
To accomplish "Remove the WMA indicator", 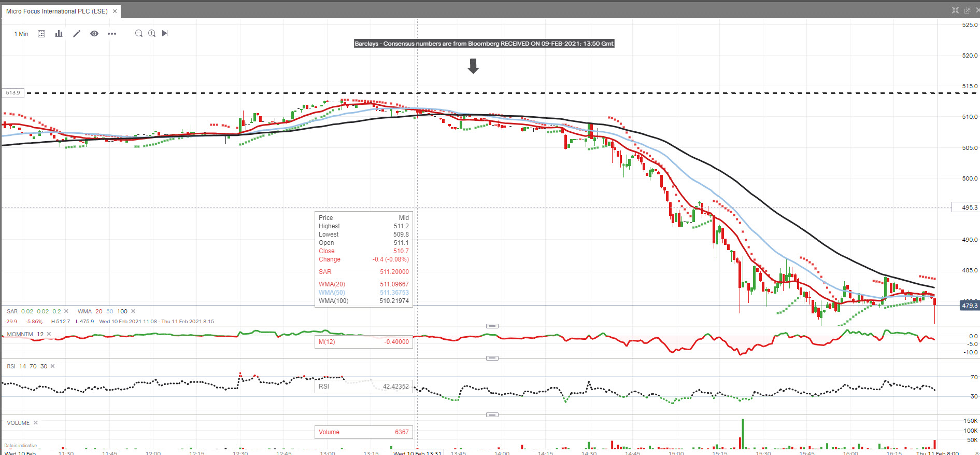I will [133, 311].
